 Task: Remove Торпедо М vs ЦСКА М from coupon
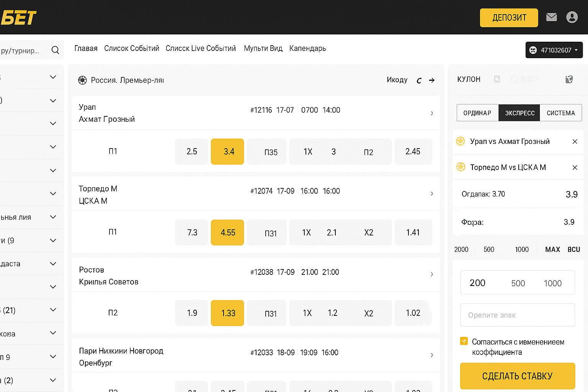tap(575, 168)
